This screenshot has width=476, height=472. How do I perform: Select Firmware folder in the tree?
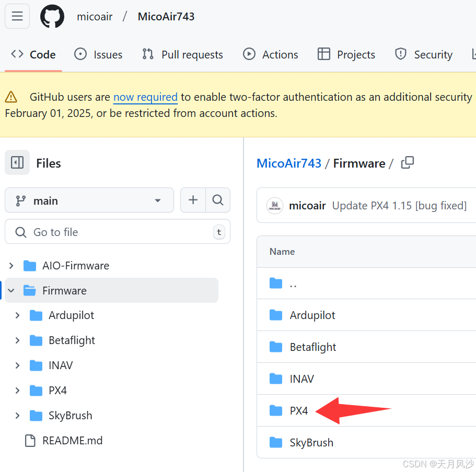(x=64, y=291)
